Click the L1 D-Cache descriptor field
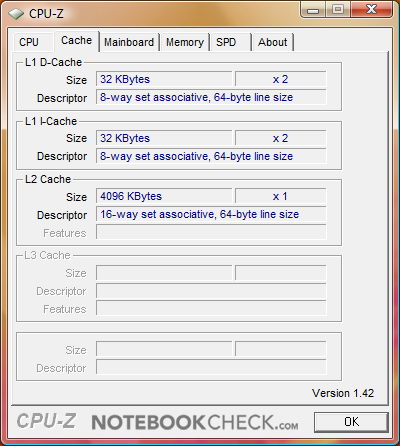400x446 pixels. [211, 97]
